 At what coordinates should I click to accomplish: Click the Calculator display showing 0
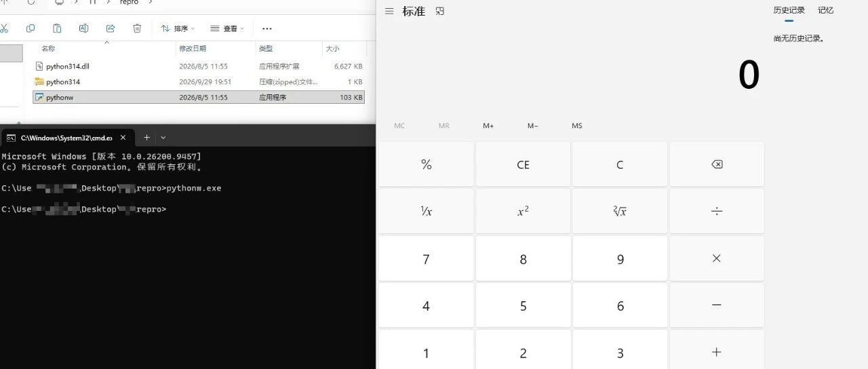749,75
